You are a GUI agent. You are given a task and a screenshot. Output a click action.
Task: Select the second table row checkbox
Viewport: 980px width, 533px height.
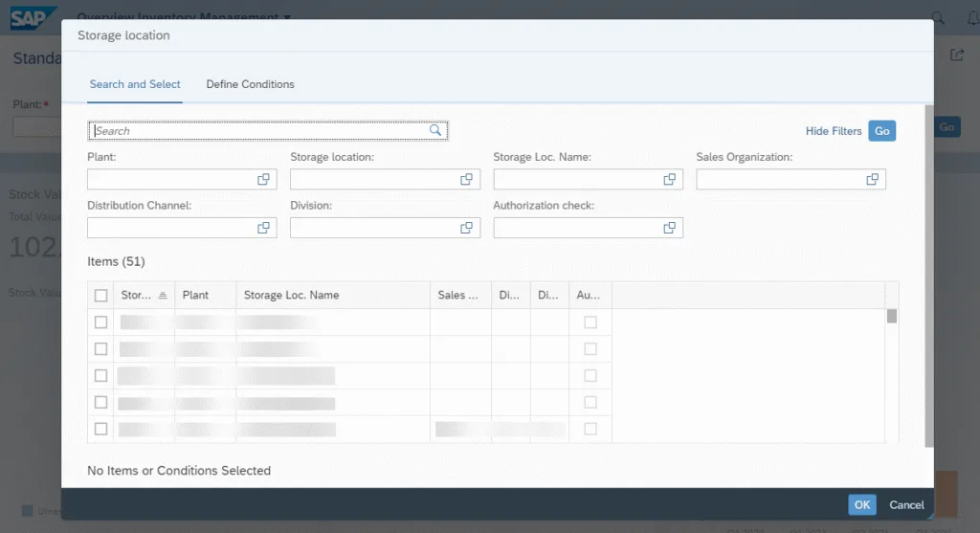[x=100, y=348]
